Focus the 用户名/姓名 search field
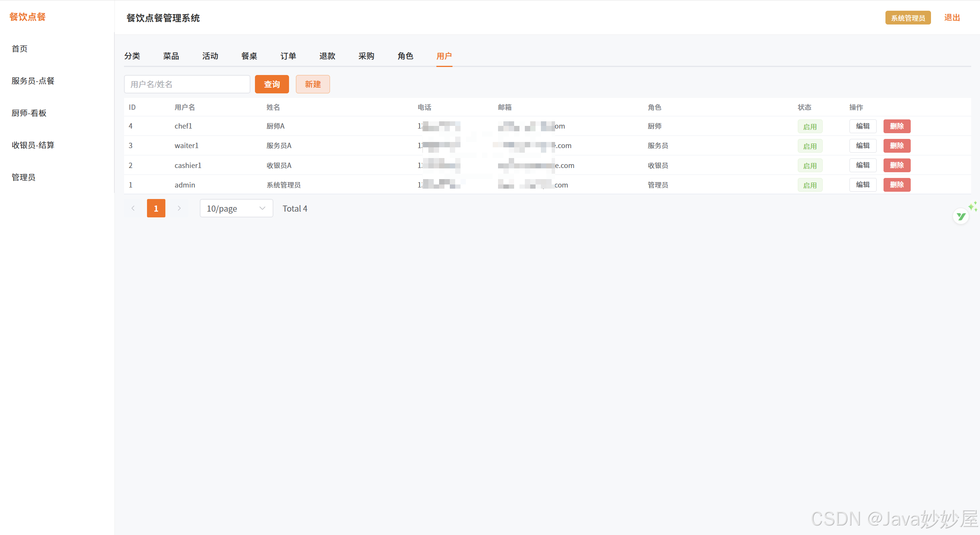 pyautogui.click(x=187, y=84)
